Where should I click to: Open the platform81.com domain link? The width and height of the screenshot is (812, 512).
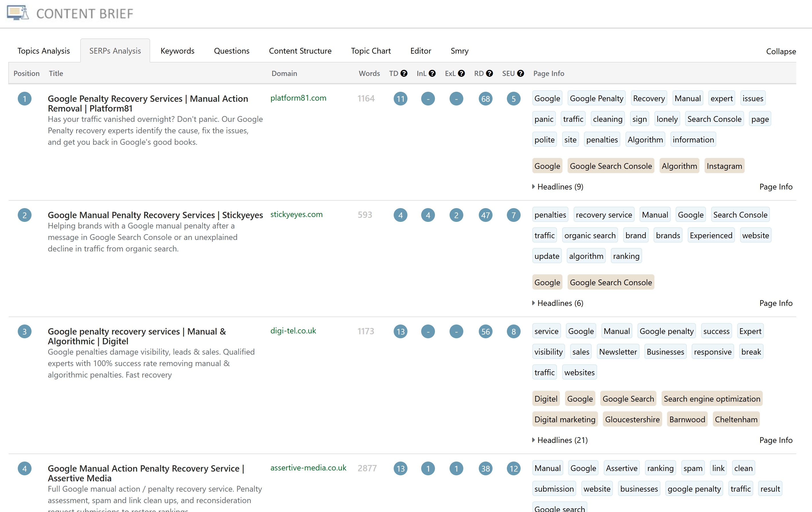[299, 98]
